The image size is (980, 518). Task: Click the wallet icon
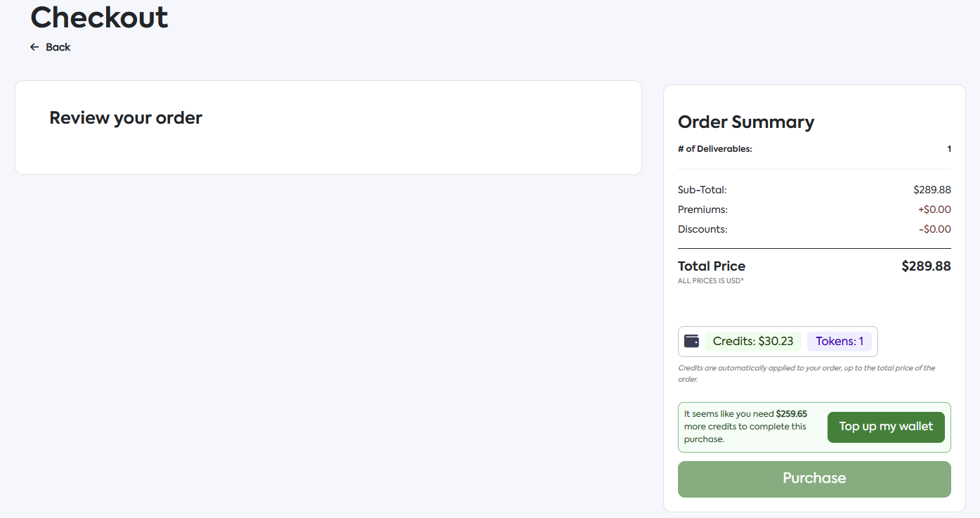click(691, 342)
